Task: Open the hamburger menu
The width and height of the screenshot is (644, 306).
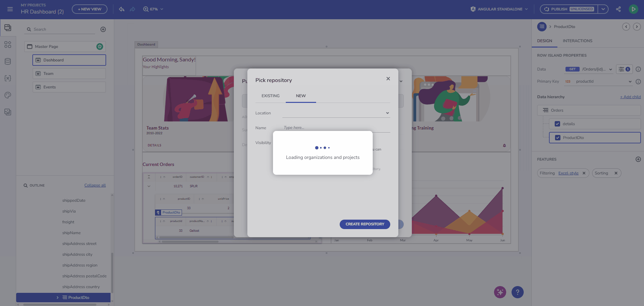Action: coord(10,9)
